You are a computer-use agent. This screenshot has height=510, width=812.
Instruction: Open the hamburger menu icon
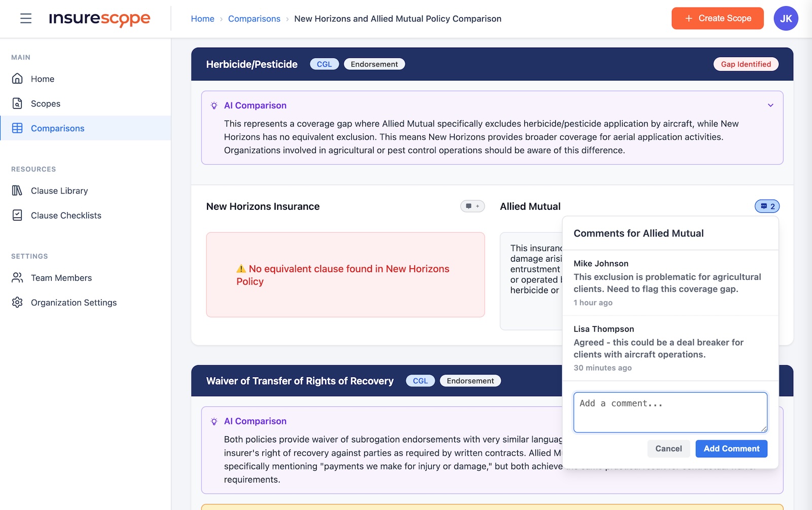click(26, 19)
